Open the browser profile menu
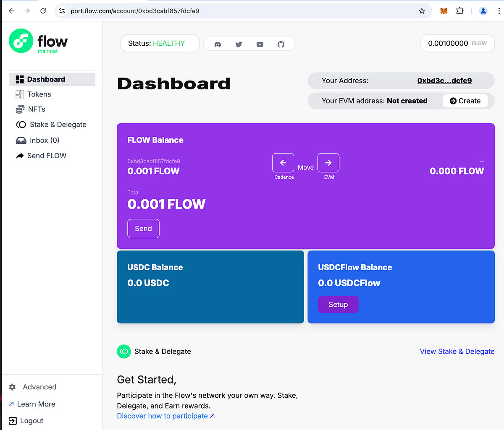 click(483, 10)
